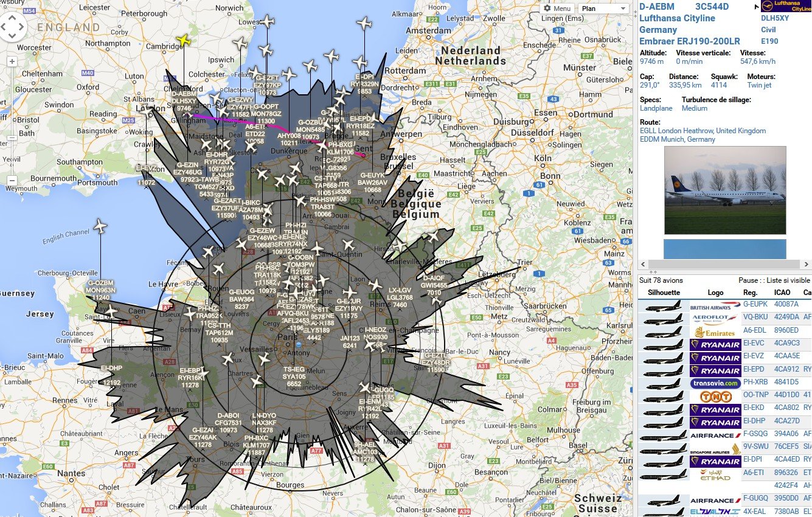
Task: Click the aircraft silhouette in the G-EUPK row
Action: pyautogui.click(x=664, y=307)
